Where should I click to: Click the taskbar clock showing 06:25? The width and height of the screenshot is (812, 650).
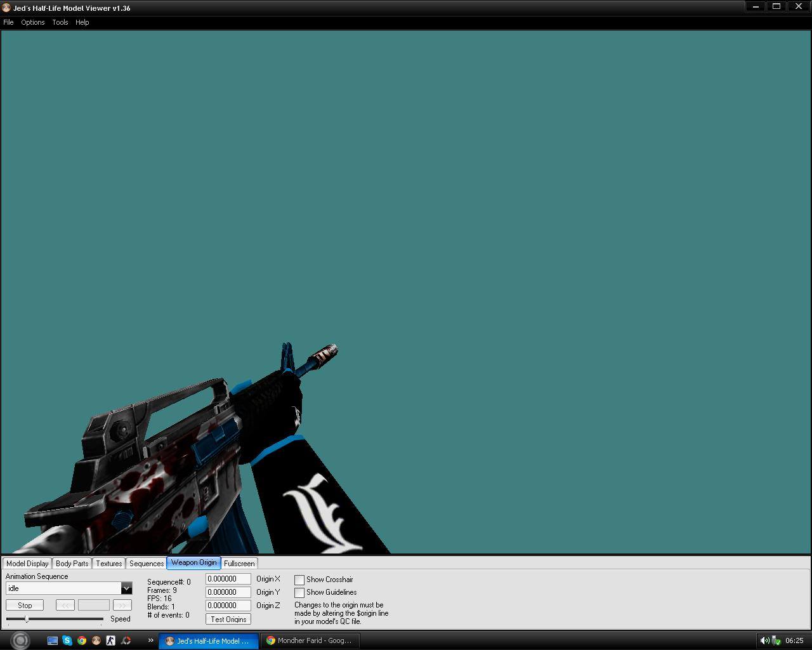click(794, 640)
